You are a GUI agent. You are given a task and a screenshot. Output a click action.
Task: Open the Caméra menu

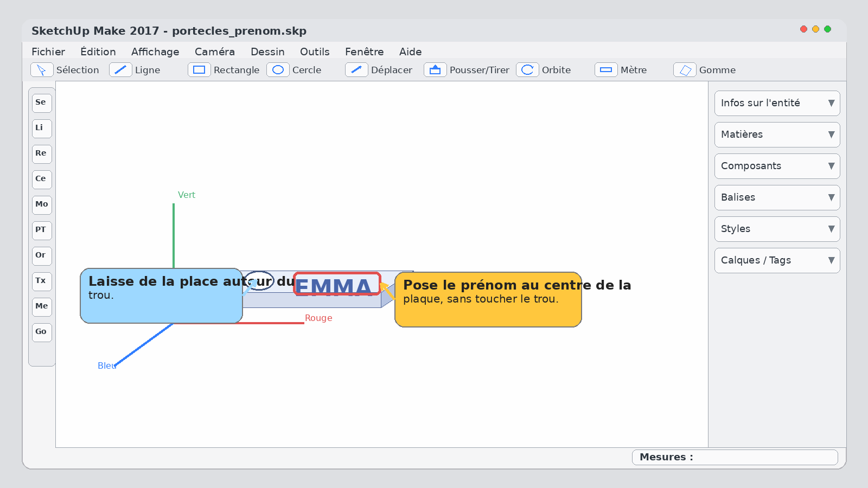click(x=215, y=52)
